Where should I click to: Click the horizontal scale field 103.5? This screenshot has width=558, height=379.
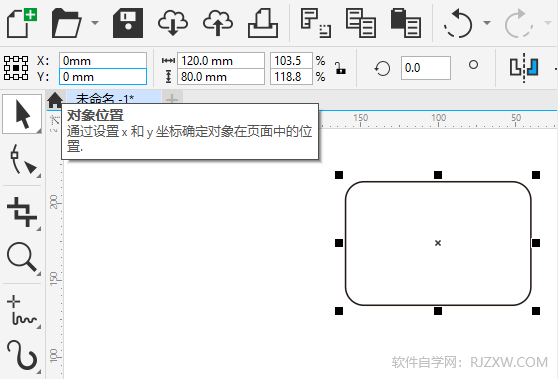291,60
